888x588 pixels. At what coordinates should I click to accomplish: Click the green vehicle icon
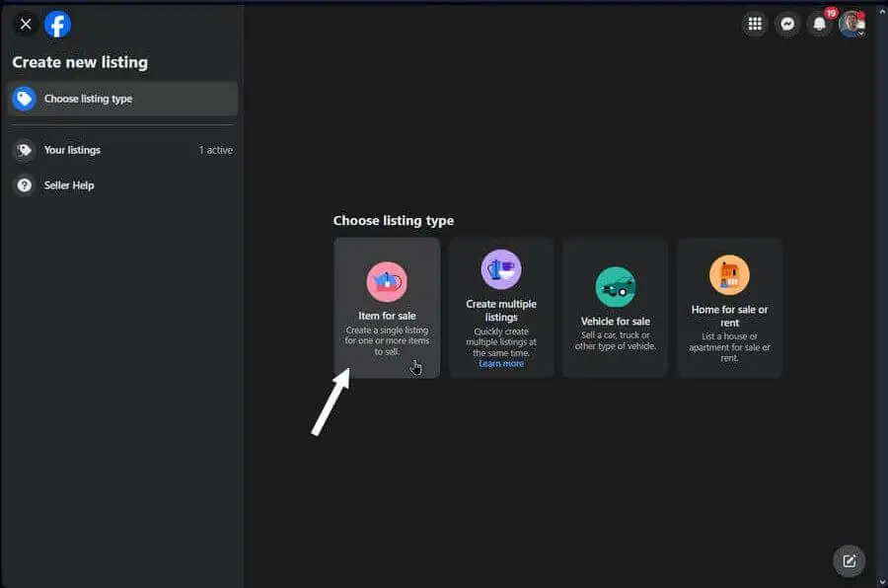[616, 287]
